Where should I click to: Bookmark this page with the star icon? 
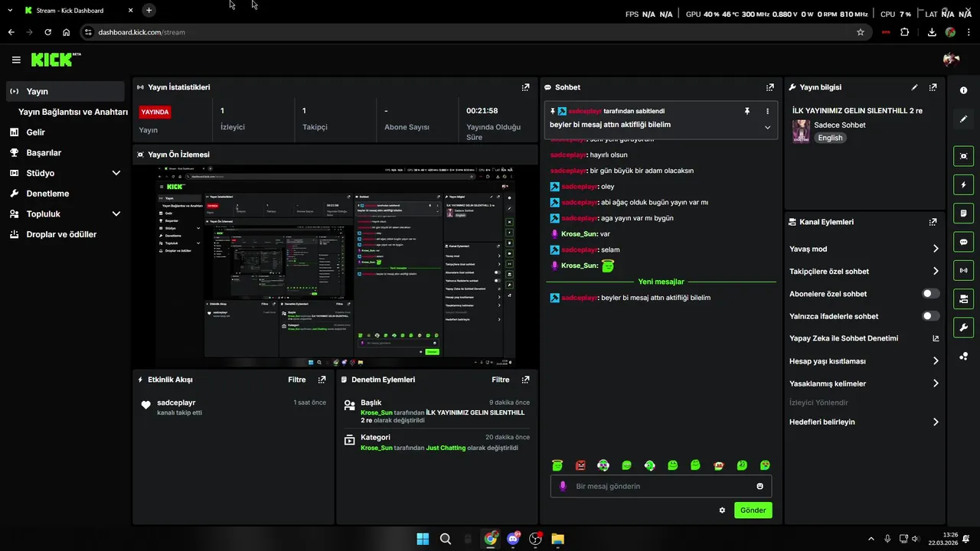[861, 32]
